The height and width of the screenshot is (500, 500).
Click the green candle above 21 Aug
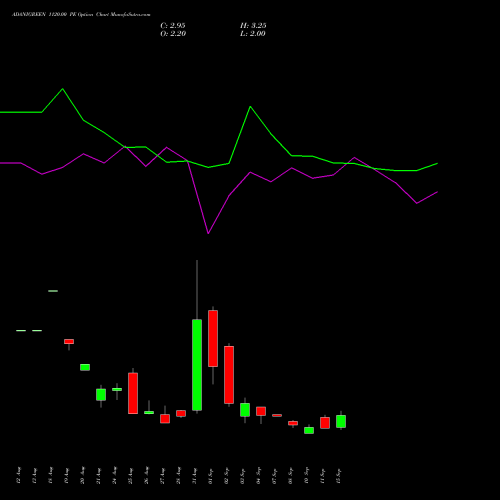click(101, 395)
